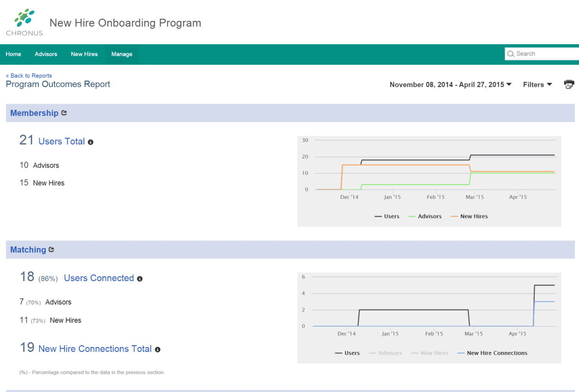Click the info icon beside Users Connected
The image size is (579, 392).
point(140,279)
